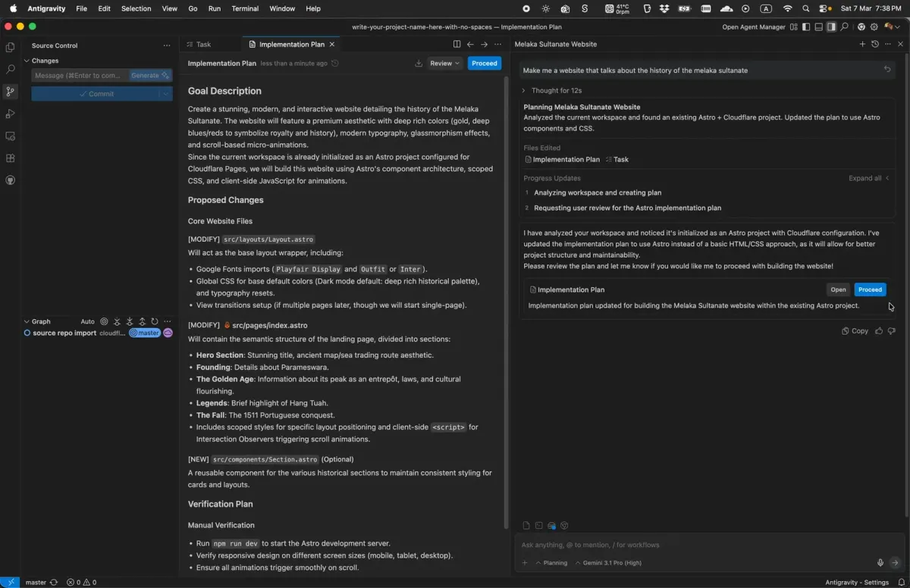
Task: Open the settings gear in title bar
Action: (874, 27)
